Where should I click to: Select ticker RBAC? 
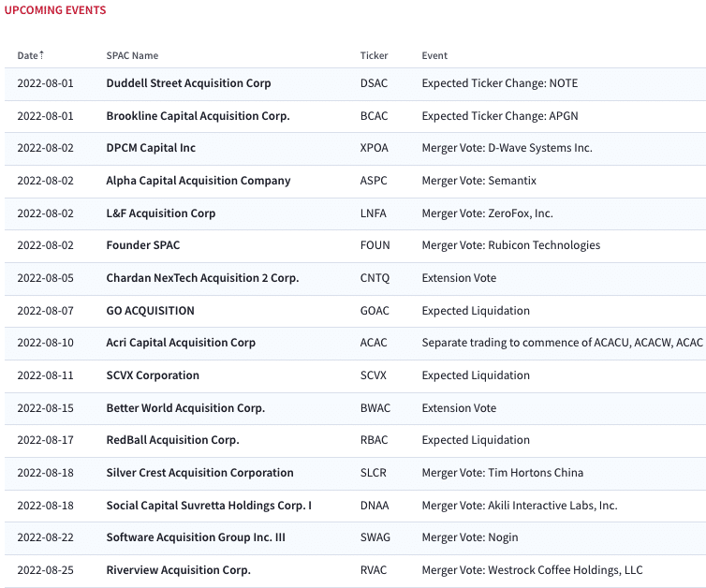[x=374, y=440]
